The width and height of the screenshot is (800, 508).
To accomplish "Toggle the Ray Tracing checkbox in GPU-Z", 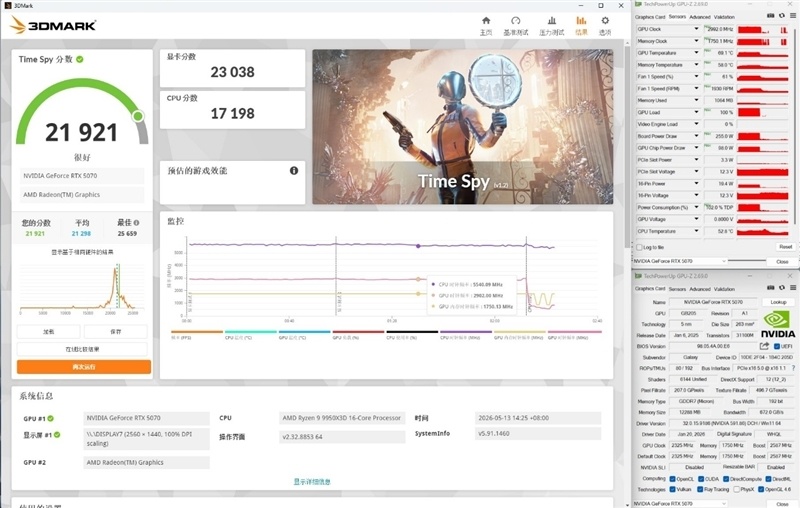I will (x=701, y=490).
